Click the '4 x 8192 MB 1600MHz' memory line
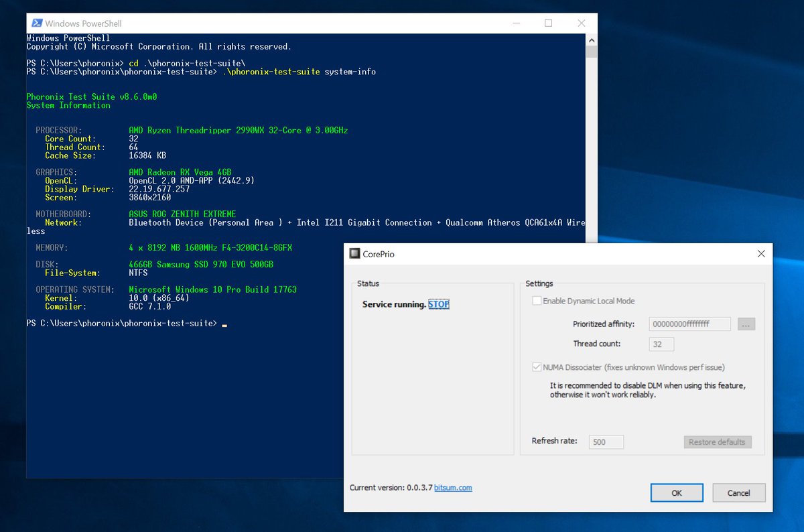 pos(210,248)
